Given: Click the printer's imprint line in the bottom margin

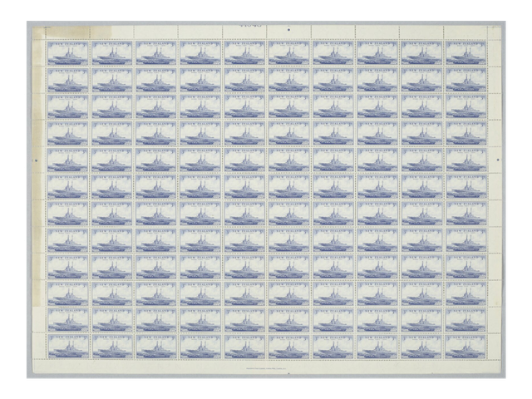Looking at the screenshot, I should coord(266,367).
